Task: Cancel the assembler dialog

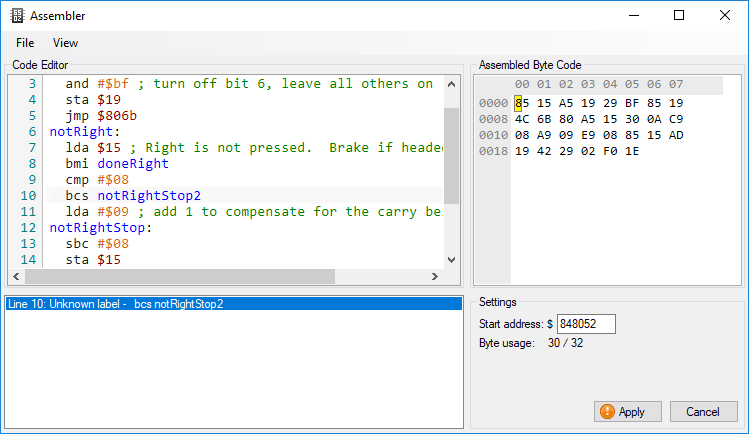Action: tap(703, 412)
